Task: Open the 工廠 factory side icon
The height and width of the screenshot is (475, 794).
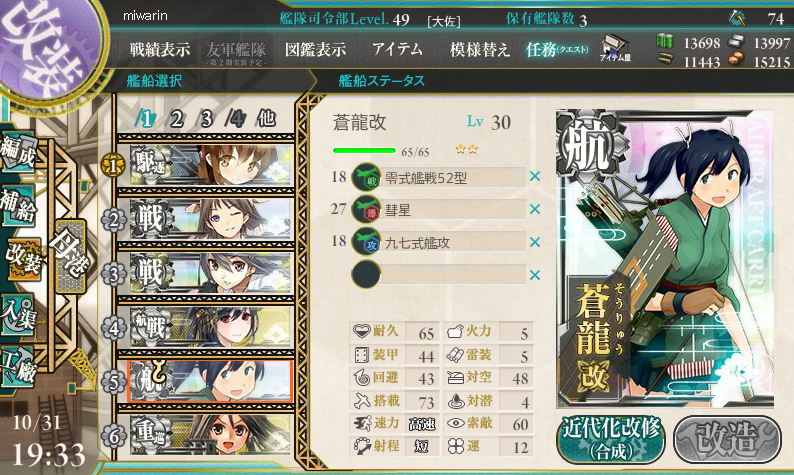Action: click(x=18, y=366)
